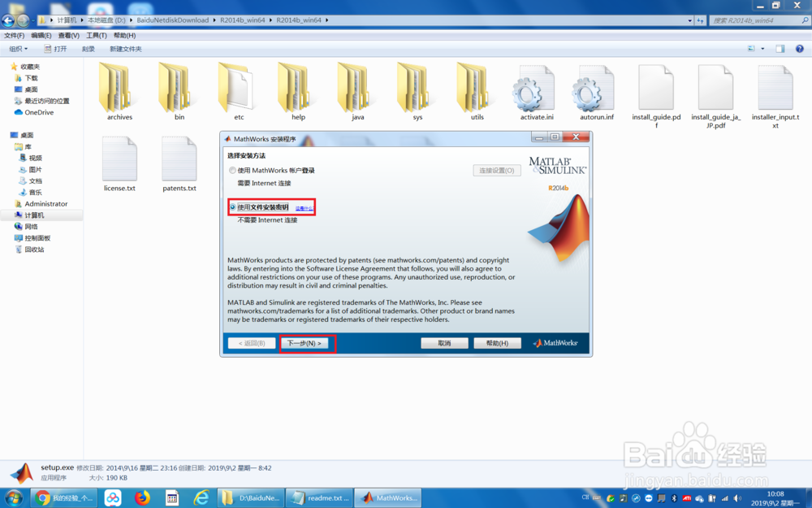Click the change view icon in toolbar
Image resolution: width=812 pixels, height=508 pixels.
click(x=751, y=49)
